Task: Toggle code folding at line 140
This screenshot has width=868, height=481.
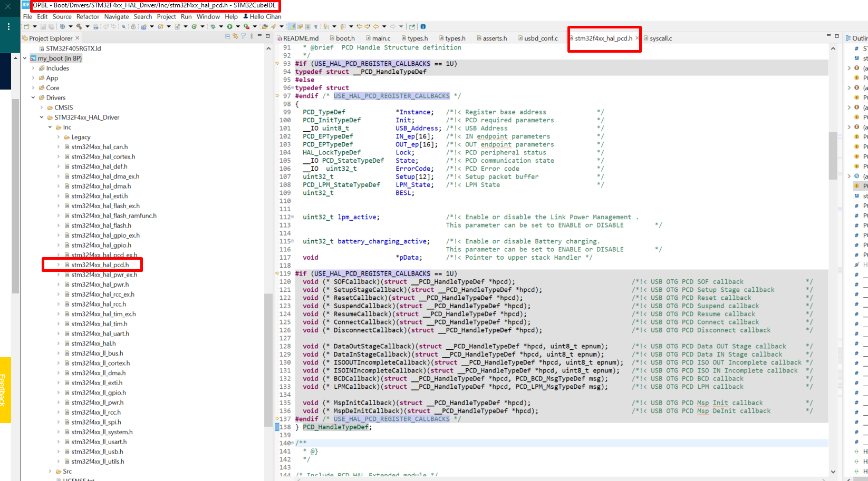Action: point(292,443)
